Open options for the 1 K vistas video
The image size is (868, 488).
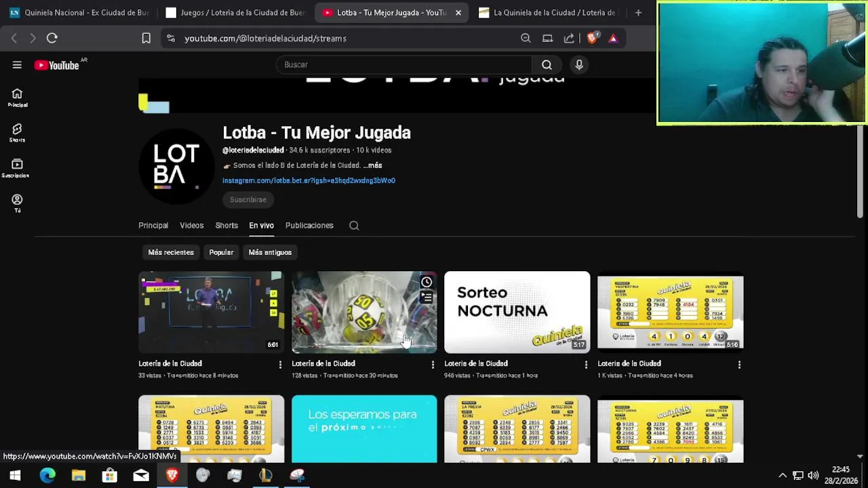pyautogui.click(x=739, y=365)
